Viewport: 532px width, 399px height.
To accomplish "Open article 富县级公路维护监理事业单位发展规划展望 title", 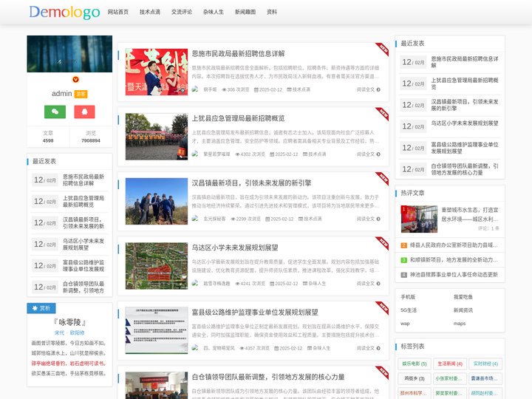I will [x=255, y=313].
